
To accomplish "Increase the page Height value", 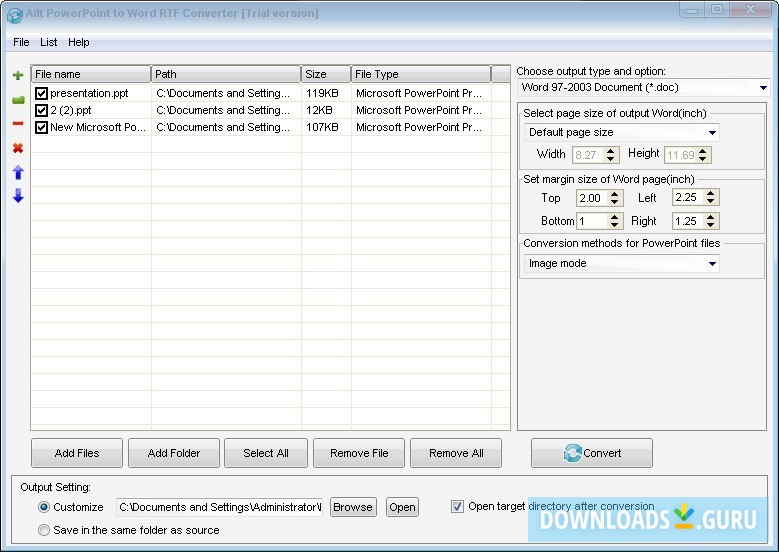I will click(702, 151).
